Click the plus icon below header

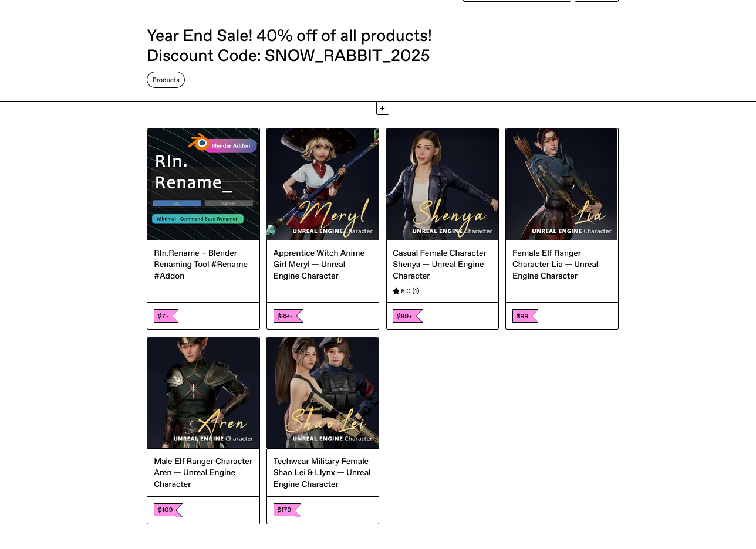pos(382,109)
